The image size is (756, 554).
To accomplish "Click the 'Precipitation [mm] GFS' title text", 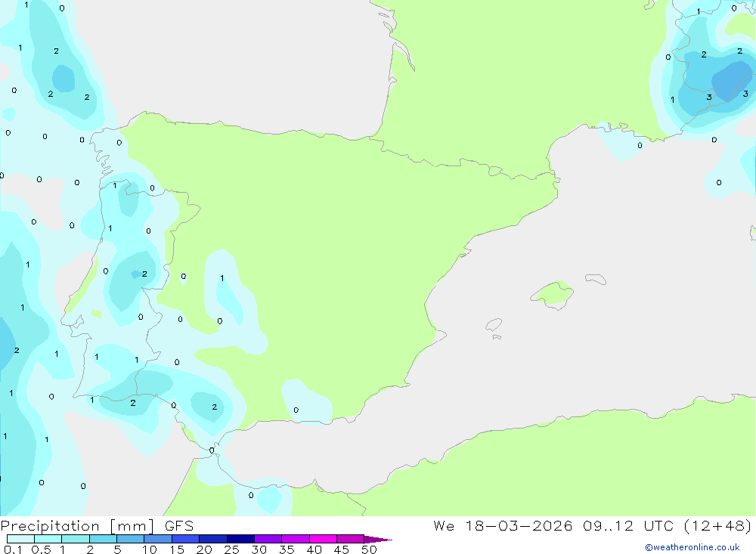I will coord(97,526).
